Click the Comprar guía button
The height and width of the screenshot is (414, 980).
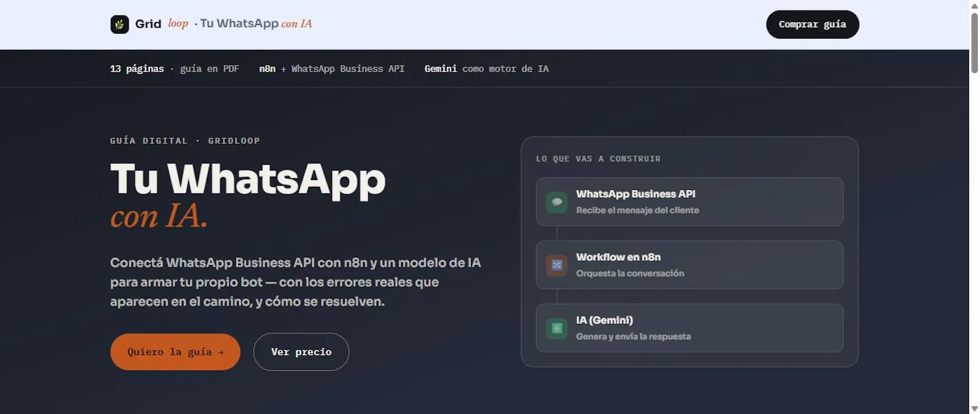tap(812, 24)
